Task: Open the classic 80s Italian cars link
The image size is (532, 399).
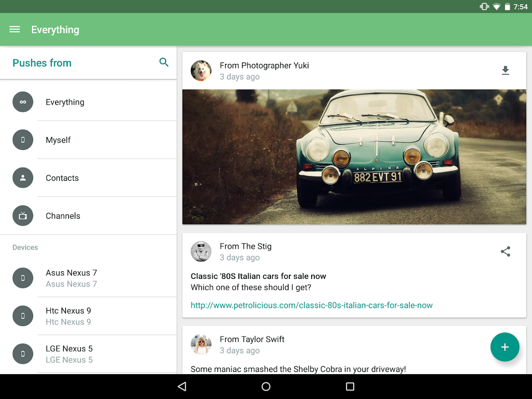Action: tap(312, 305)
